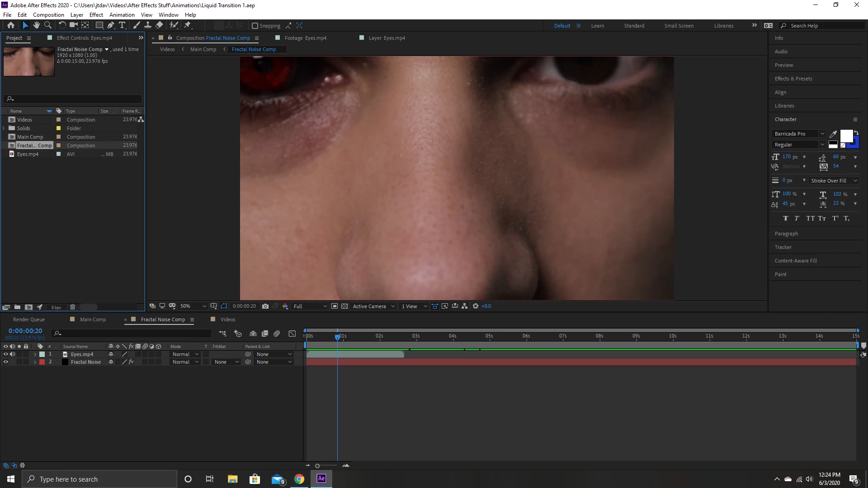Click the Character panel eyedropper
This screenshot has width=868, height=488.
pos(833,134)
